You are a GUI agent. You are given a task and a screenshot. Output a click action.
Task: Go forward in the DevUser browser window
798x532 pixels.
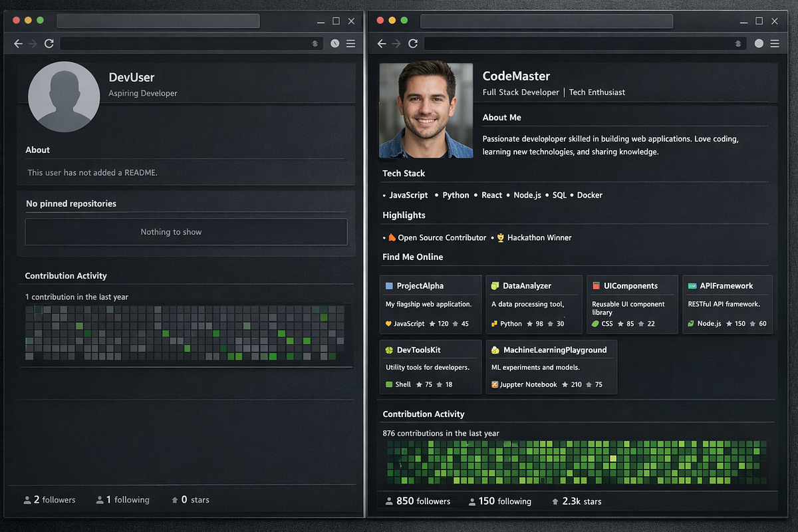(x=33, y=43)
